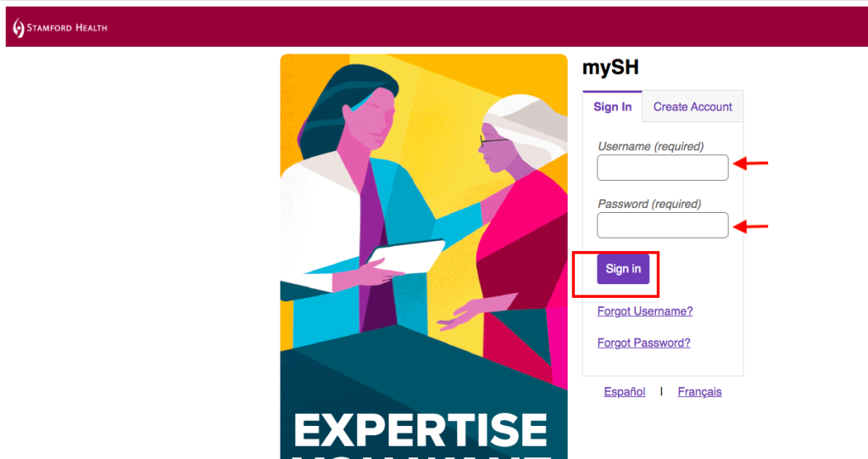Screen dimensions: 868x459
Task: Click the red arrow beside Password field
Action: pos(751,227)
